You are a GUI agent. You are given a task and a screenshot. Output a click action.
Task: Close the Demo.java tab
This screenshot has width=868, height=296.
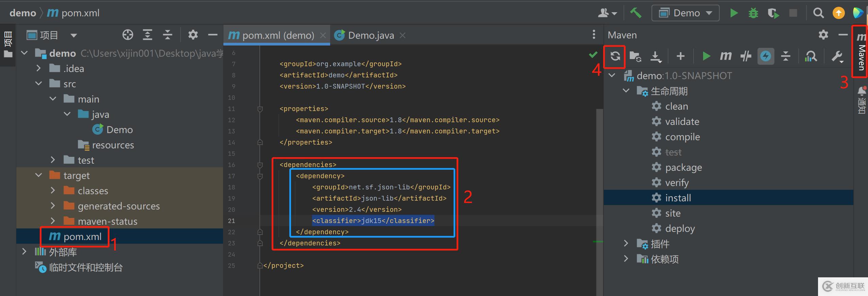(x=403, y=35)
